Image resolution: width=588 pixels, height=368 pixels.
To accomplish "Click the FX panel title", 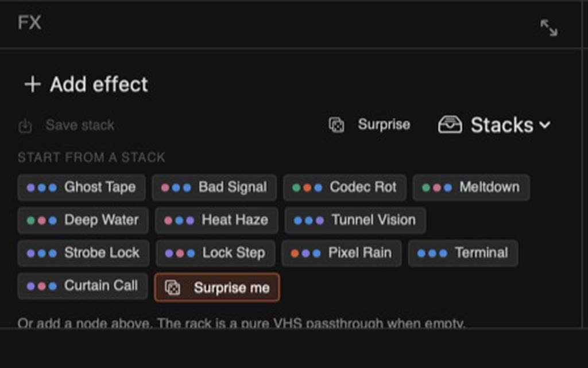I will point(29,22).
